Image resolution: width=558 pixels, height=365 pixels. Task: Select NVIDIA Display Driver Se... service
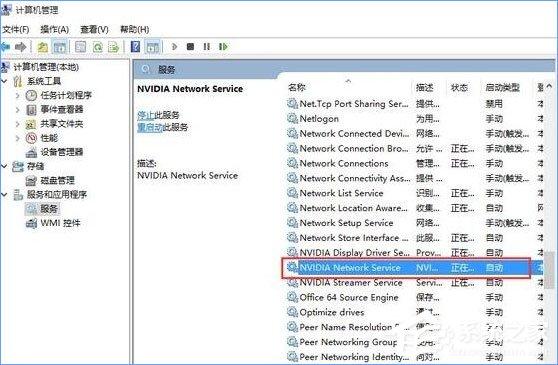tap(415, 253)
